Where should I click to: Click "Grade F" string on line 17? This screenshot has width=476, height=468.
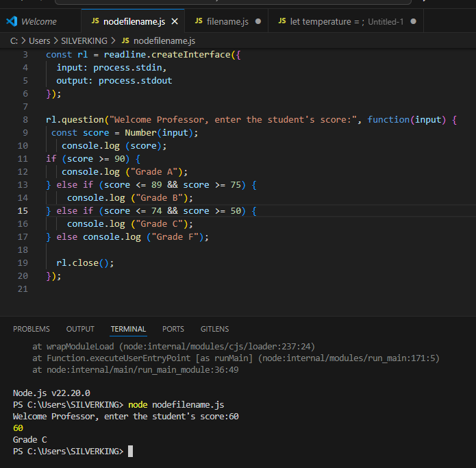point(175,237)
